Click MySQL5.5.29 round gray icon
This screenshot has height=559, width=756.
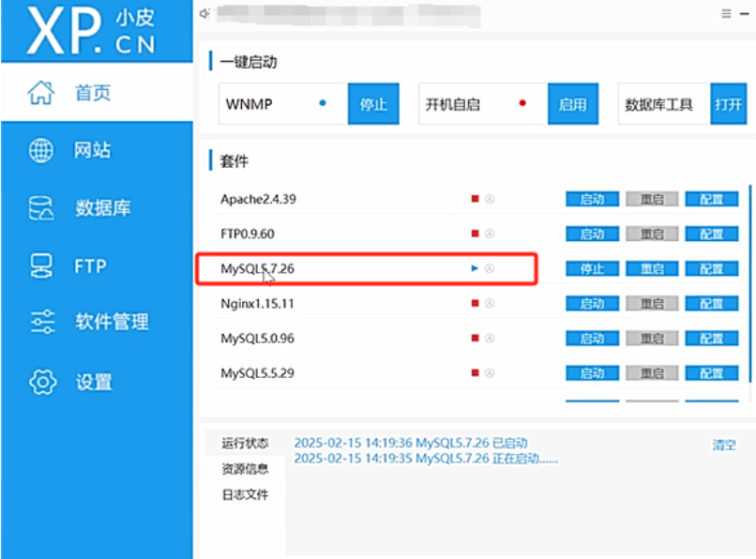coord(490,372)
